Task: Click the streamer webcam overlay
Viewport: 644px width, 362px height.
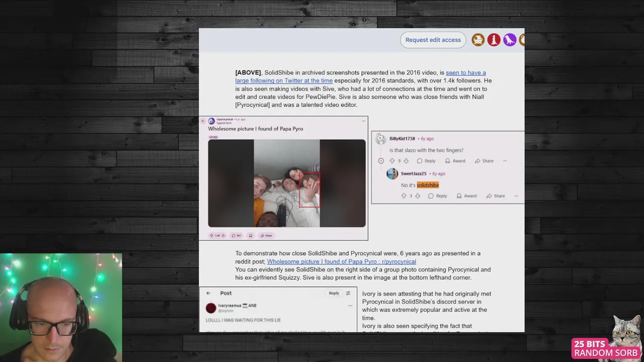Action: point(61,307)
